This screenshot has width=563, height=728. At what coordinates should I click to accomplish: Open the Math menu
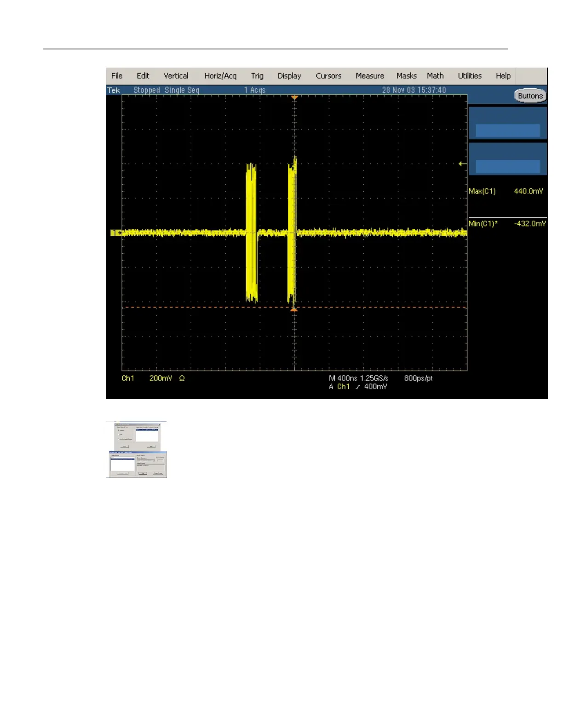[435, 76]
